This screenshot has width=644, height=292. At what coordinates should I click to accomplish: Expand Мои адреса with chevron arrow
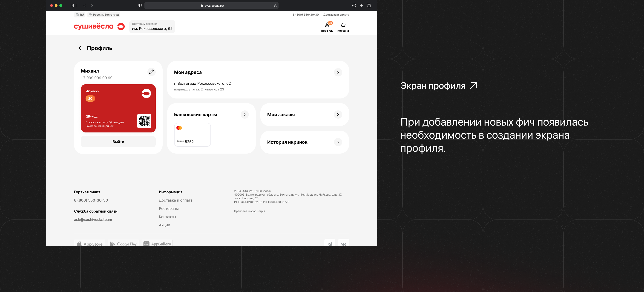click(x=338, y=72)
